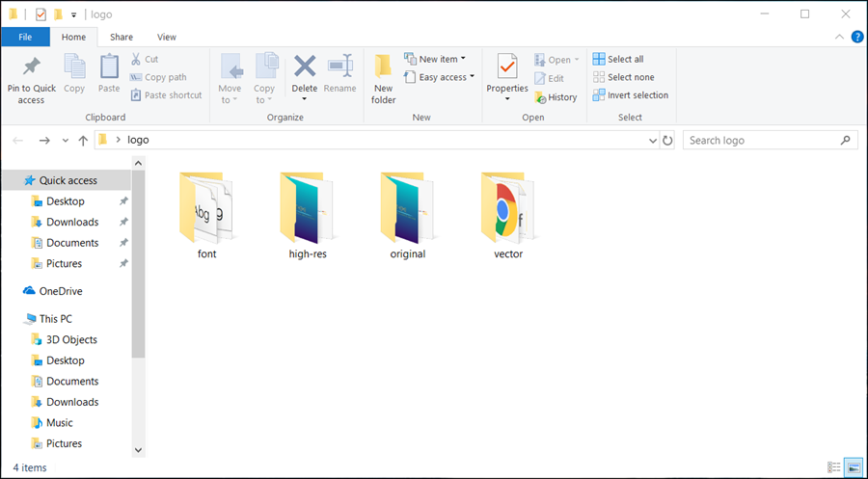Viewport: 868px width, 479px height.
Task: Navigate forward with the arrow button
Action: [44, 141]
